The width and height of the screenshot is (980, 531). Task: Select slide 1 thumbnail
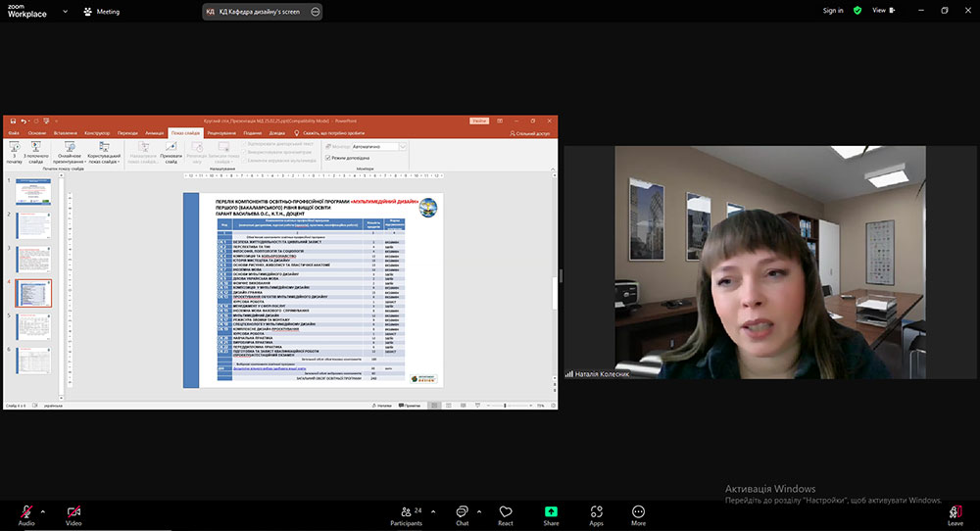click(x=33, y=191)
